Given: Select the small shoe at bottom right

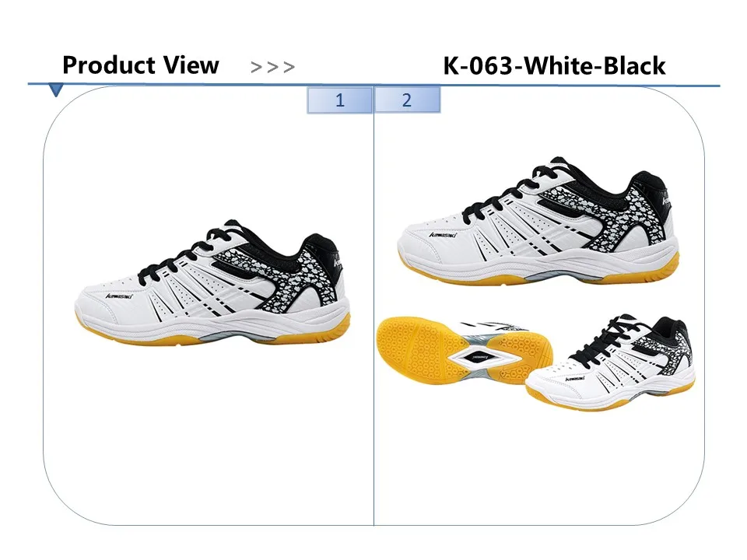Looking at the screenshot, I should [x=611, y=362].
